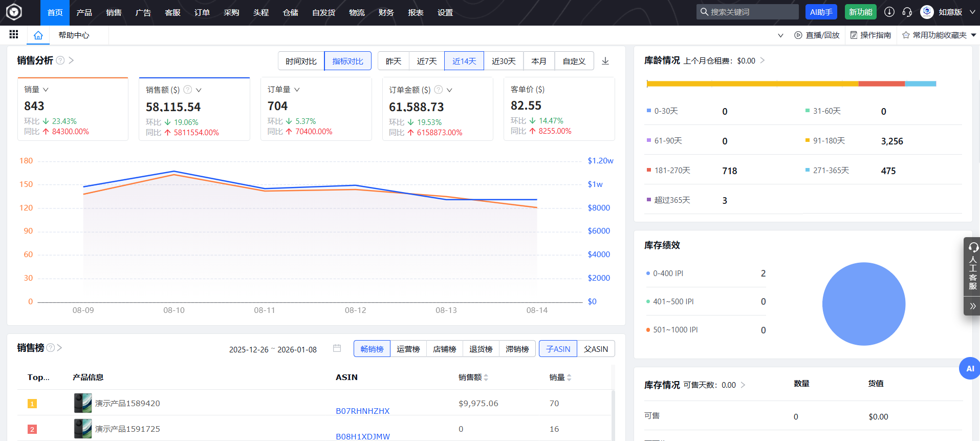Click the blue inventory performance pie chart
980x441 pixels.
tap(863, 304)
